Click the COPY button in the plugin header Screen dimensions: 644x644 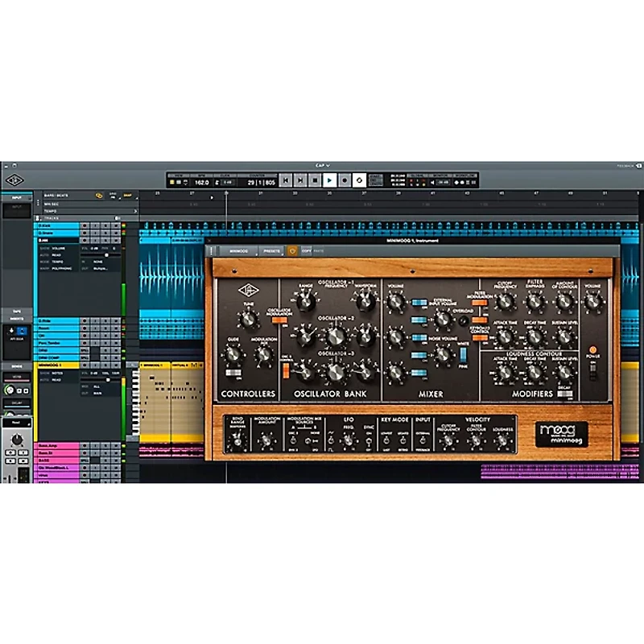click(x=307, y=250)
